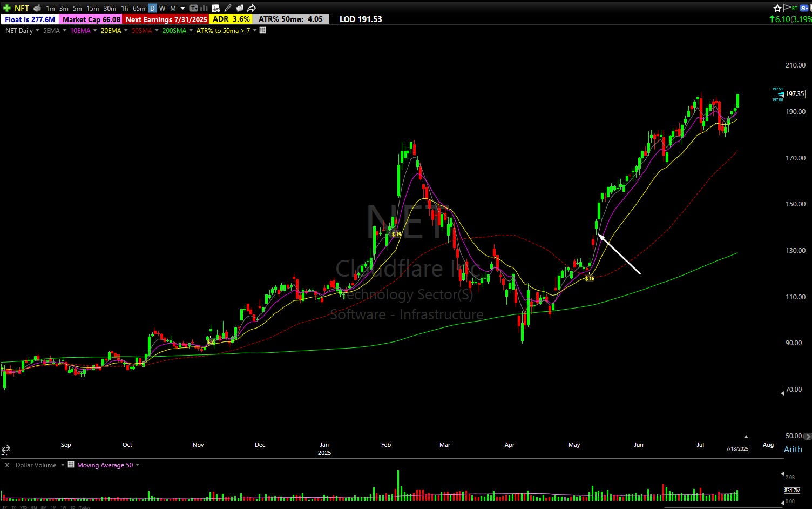Click the folders icon in top toolbar

240,8
